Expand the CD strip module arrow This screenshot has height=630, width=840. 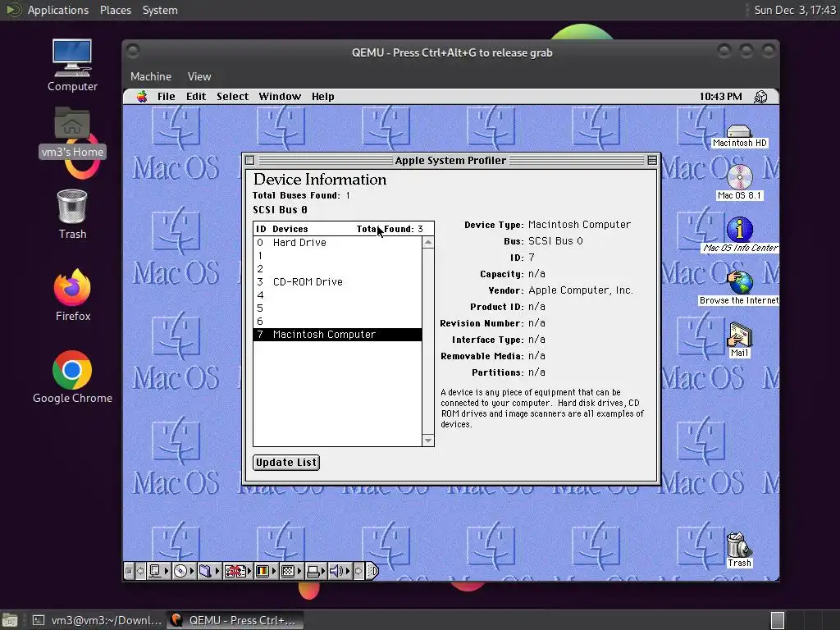[192, 571]
